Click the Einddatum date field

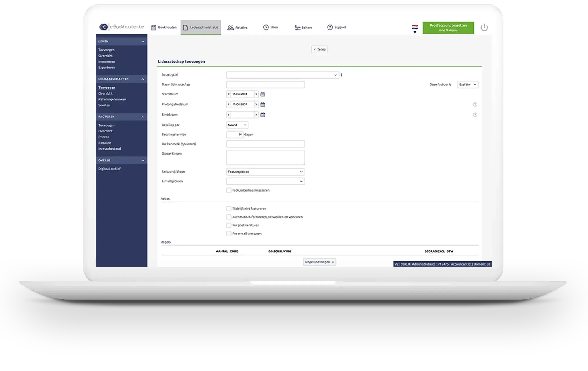pos(243,115)
